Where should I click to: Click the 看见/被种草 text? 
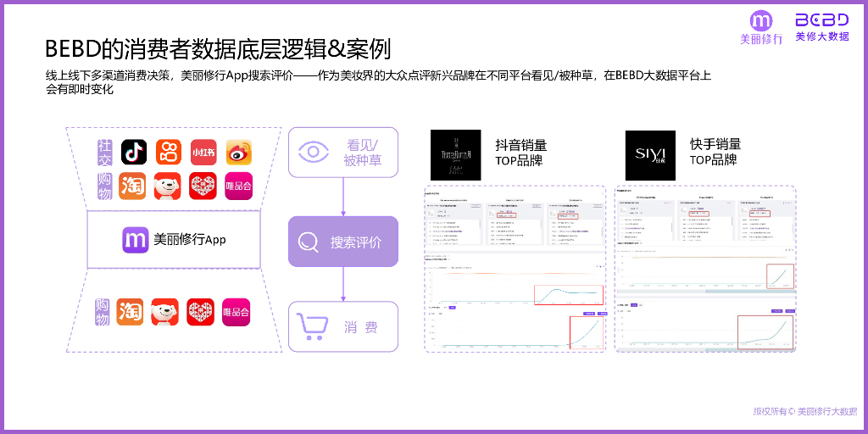[x=363, y=153]
